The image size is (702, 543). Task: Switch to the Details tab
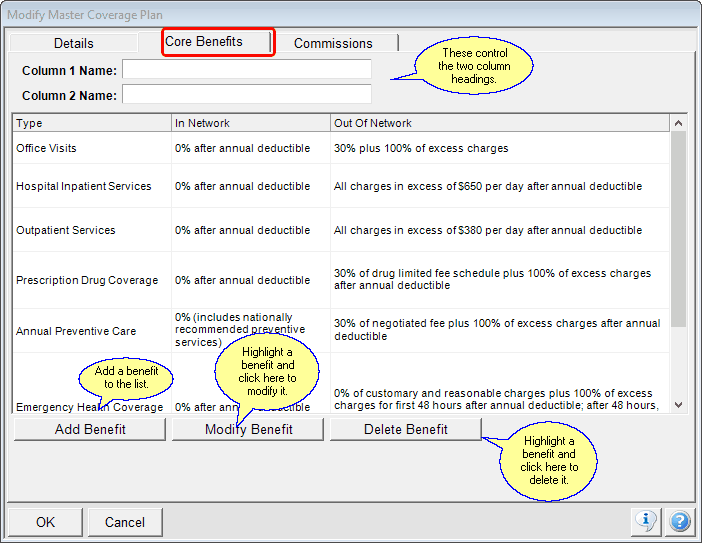[73, 43]
